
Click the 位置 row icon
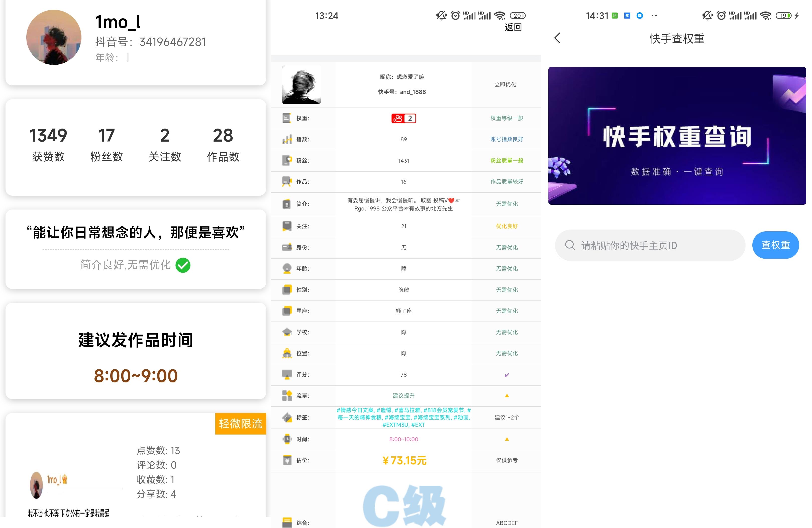tap(287, 353)
